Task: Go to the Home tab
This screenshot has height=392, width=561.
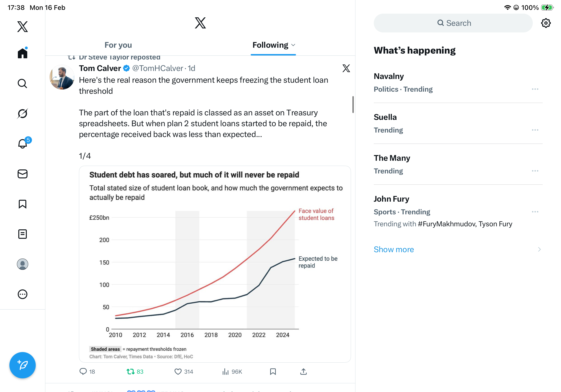Action: [x=23, y=53]
